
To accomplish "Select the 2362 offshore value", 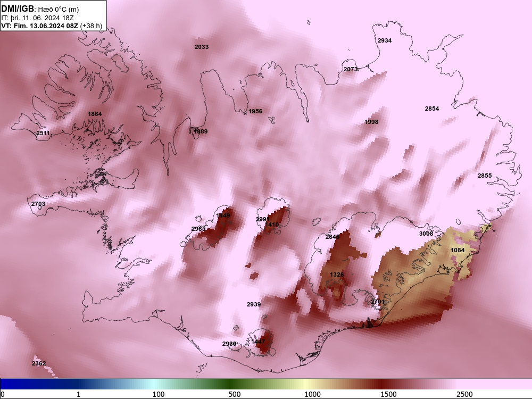I will click(x=39, y=364).
